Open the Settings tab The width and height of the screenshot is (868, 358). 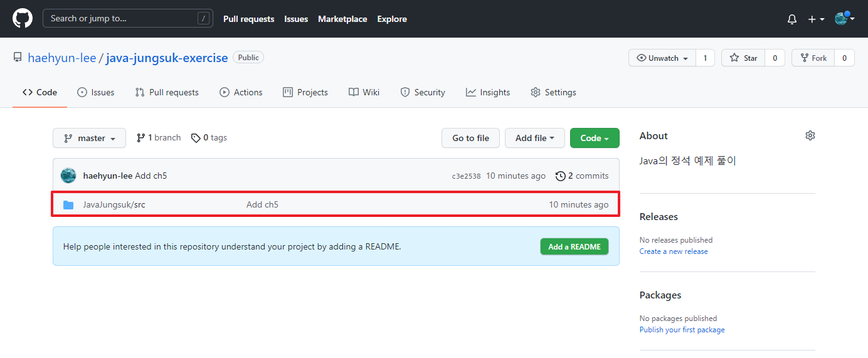coord(553,92)
